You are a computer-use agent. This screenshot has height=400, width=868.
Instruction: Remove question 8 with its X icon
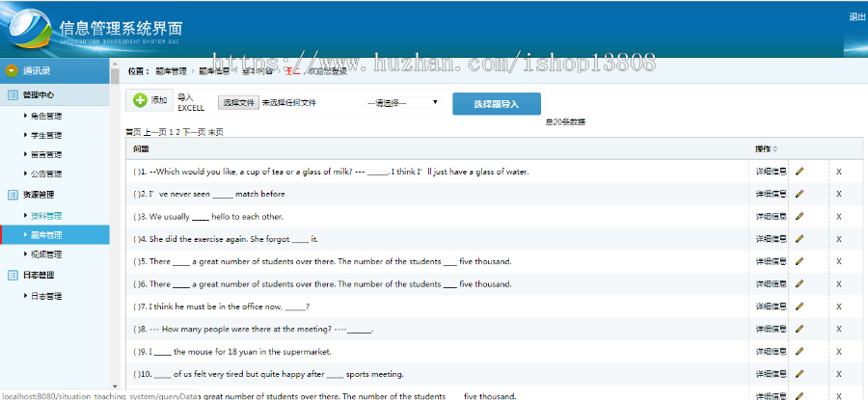point(839,330)
